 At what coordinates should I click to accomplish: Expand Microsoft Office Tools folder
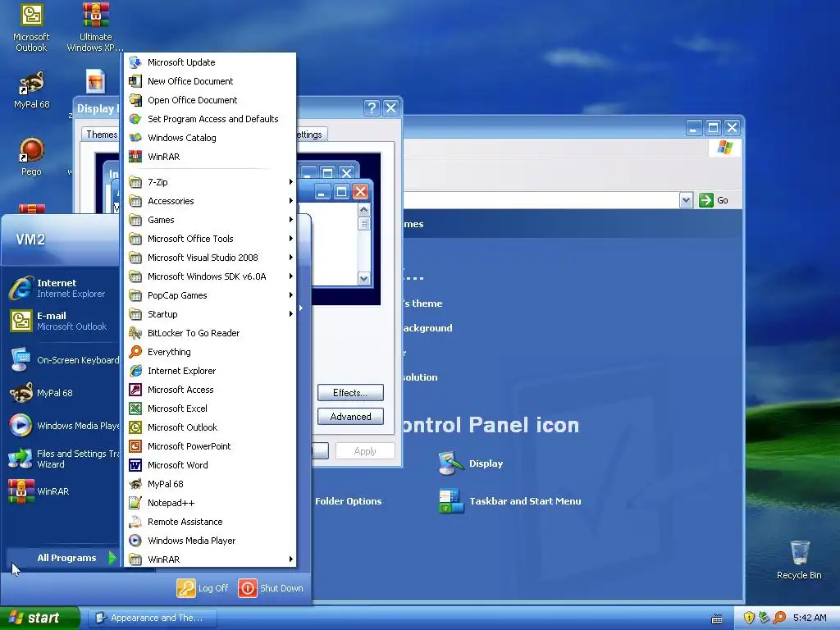(210, 239)
